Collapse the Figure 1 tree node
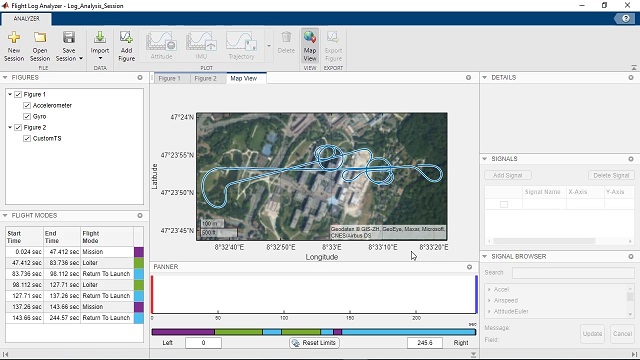This screenshot has width=640, height=360. (10, 94)
